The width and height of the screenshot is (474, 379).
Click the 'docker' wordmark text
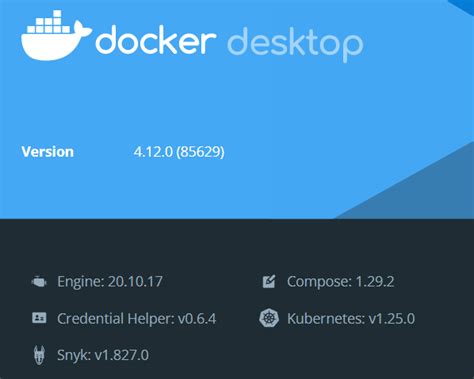pos(156,40)
